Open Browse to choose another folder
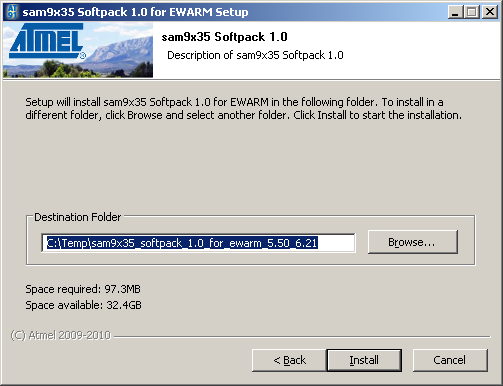 [x=413, y=242]
